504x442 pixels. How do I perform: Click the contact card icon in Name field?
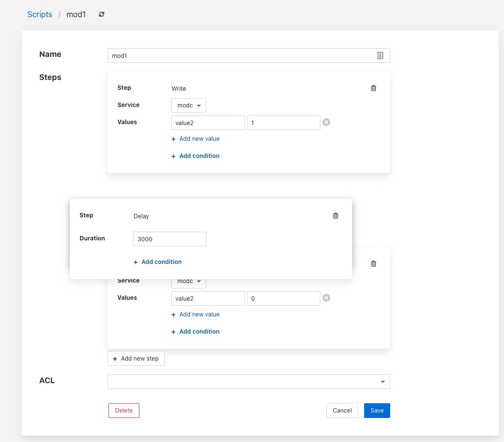(x=380, y=56)
